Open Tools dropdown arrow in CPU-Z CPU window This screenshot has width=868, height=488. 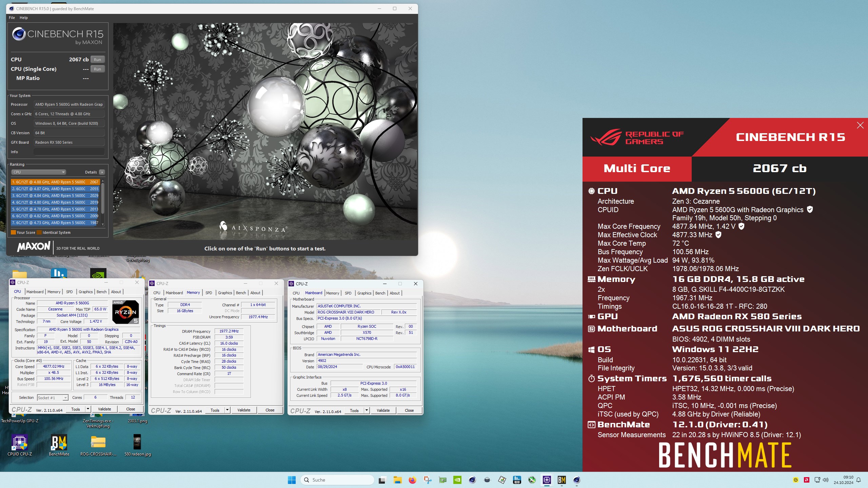(88, 409)
